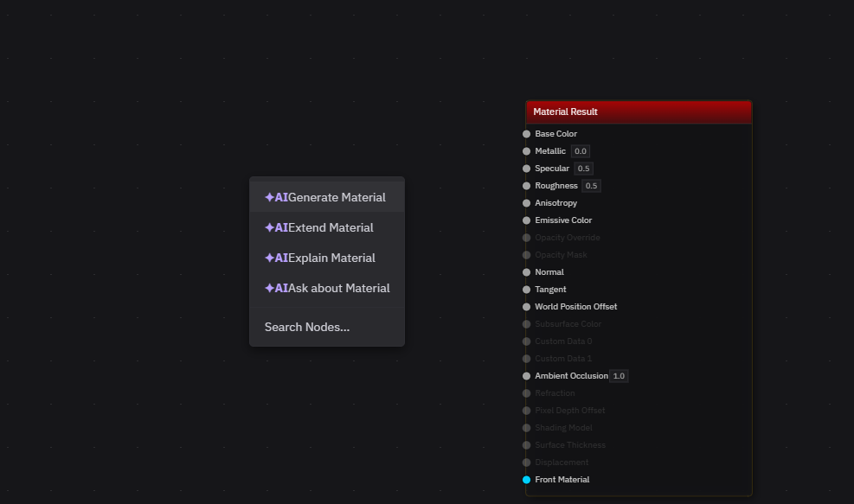The image size is (854, 504).
Task: Click the Base Color input pin
Action: click(x=526, y=134)
